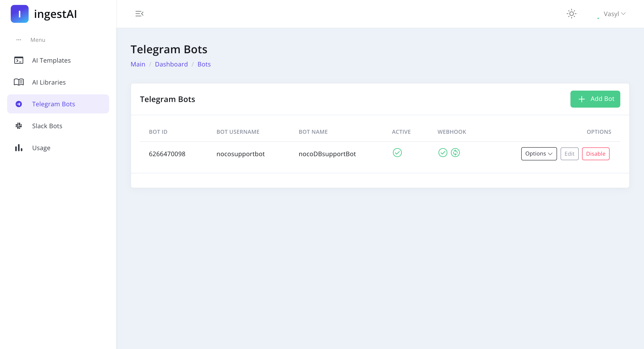This screenshot has width=644, height=349.
Task: Follow the Dashboard breadcrumb link
Action: (171, 64)
